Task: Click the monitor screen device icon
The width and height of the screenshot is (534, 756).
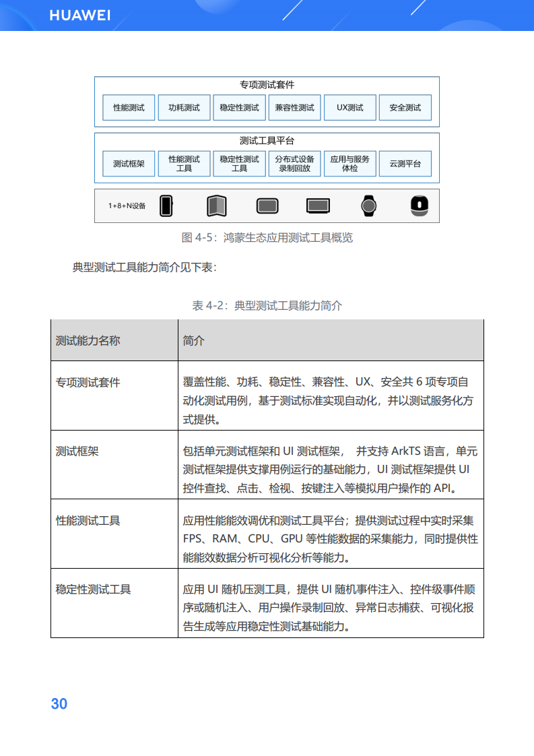Action: [x=318, y=206]
